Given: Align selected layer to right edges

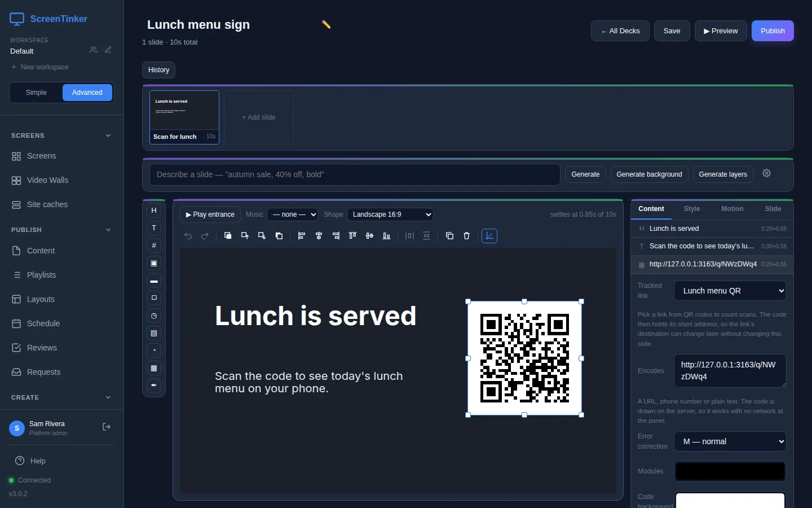Looking at the screenshot, I should [336, 236].
